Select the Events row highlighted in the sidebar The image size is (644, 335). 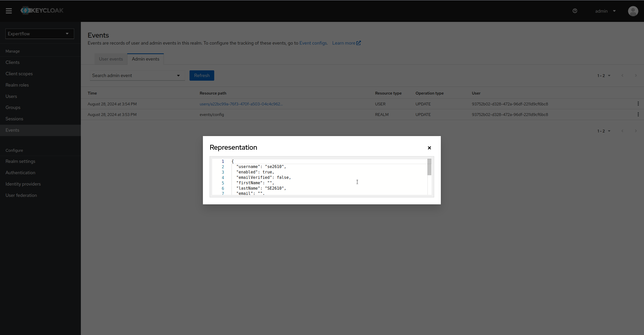pyautogui.click(x=12, y=130)
